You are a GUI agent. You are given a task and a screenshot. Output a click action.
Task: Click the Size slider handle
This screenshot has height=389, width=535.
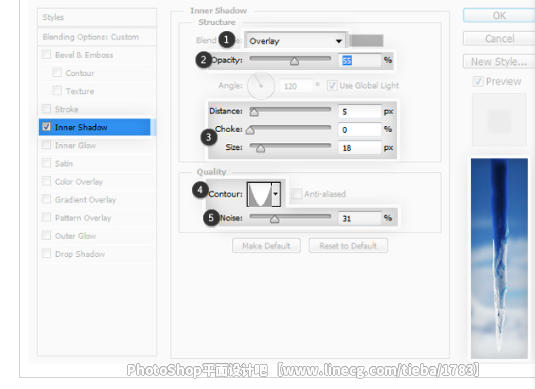(260, 148)
